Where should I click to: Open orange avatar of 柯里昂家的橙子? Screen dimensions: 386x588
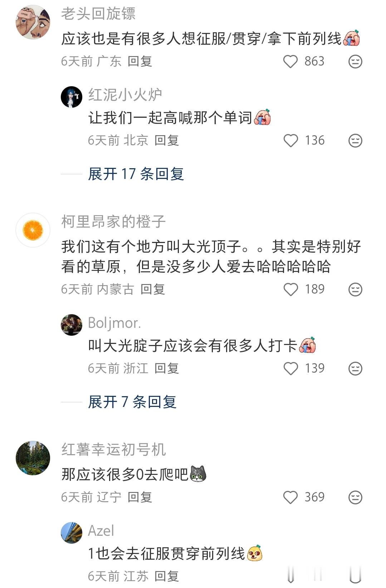[33, 230]
